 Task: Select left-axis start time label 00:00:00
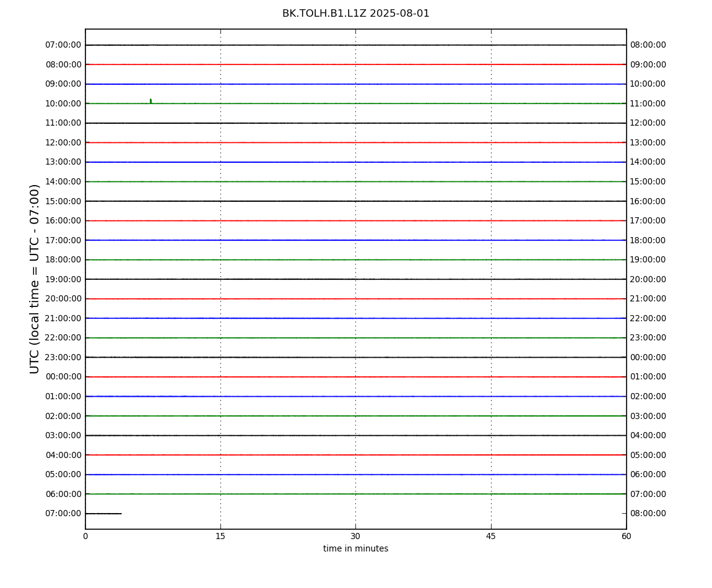(63, 377)
